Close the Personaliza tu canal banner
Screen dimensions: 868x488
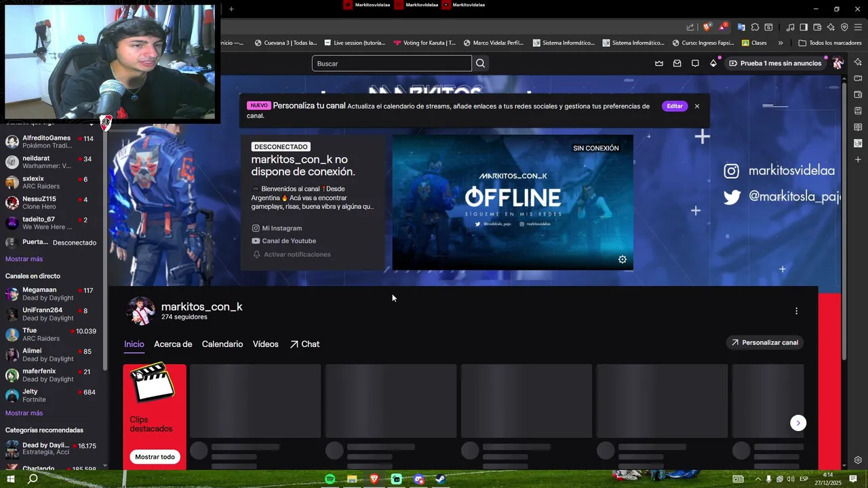[696, 106]
